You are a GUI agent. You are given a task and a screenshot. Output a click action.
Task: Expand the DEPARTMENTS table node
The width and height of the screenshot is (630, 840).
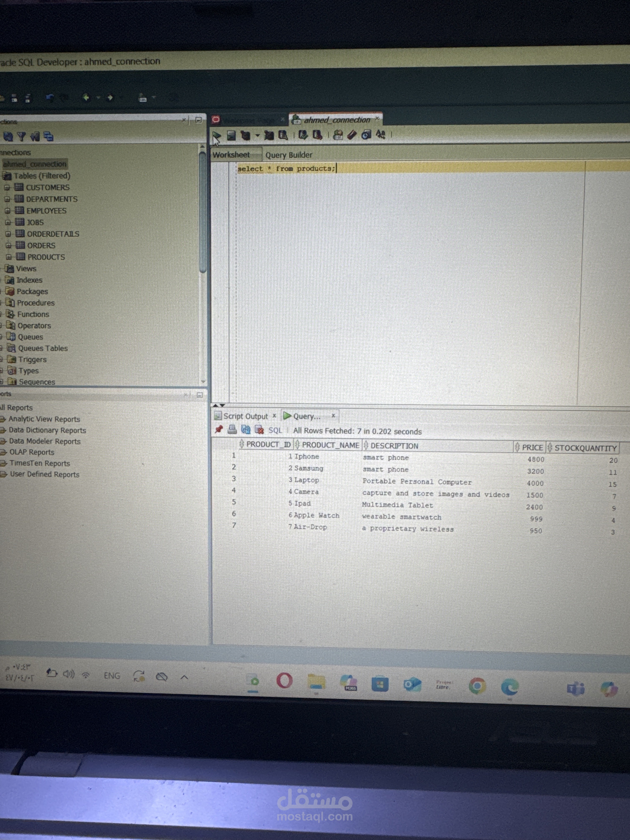[x=7, y=199]
